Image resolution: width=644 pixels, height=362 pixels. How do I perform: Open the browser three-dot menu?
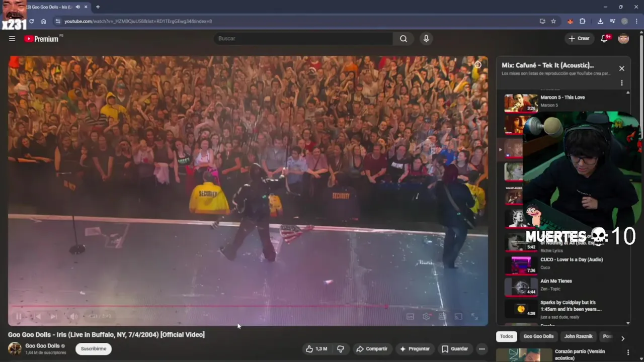pyautogui.click(x=636, y=21)
